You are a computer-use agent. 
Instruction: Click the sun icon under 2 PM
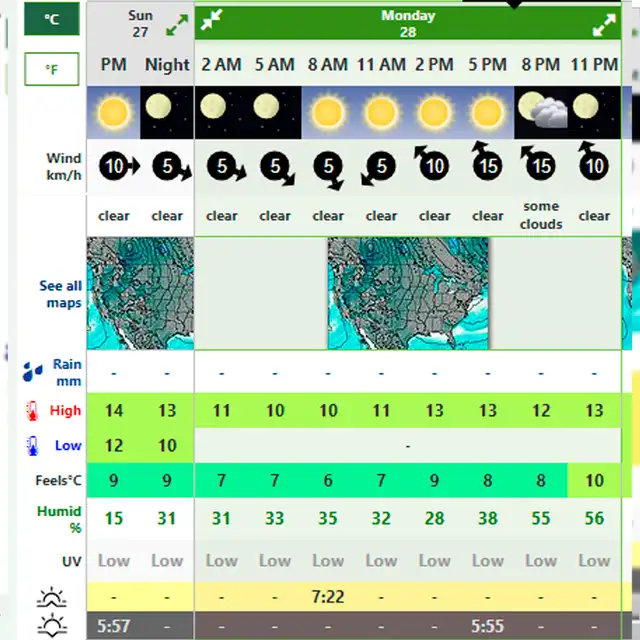[x=434, y=113]
